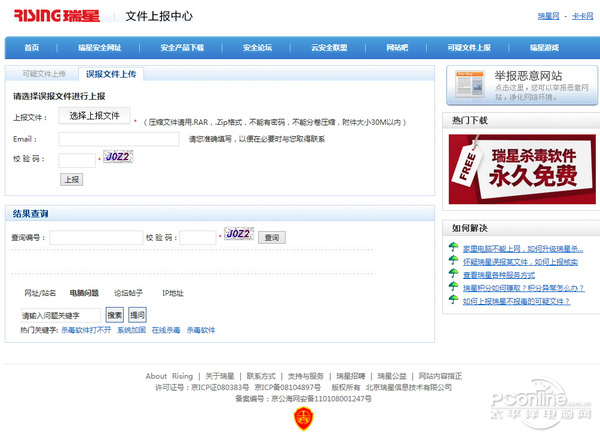Open footer link 支持与服务
Image resolution: width=600 pixels, height=439 pixels.
pyautogui.click(x=306, y=376)
